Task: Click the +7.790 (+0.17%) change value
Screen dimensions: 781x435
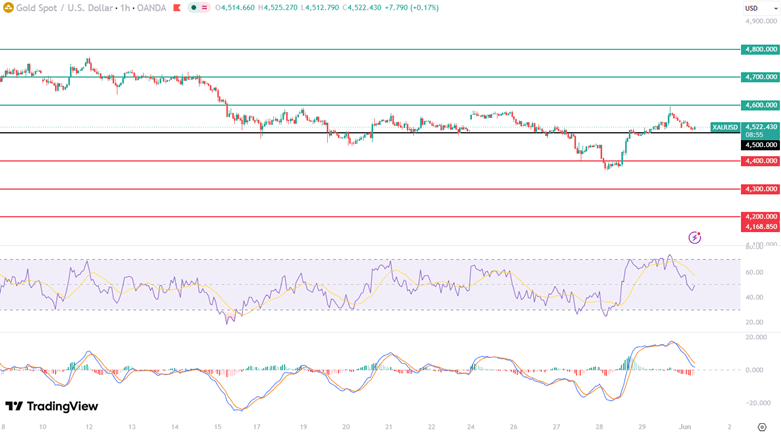Action: (x=411, y=8)
